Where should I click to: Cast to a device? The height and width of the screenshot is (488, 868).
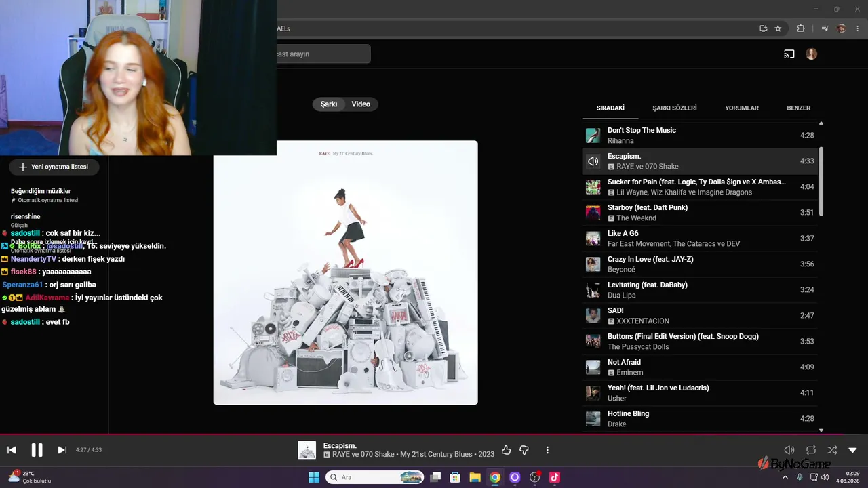(x=789, y=54)
